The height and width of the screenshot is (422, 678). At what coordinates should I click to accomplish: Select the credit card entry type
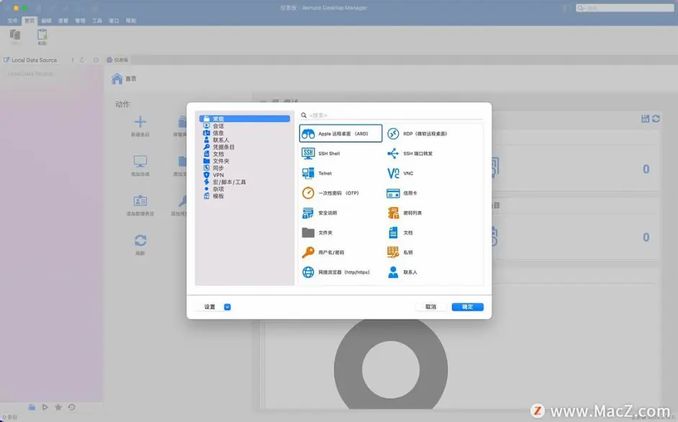(x=402, y=193)
